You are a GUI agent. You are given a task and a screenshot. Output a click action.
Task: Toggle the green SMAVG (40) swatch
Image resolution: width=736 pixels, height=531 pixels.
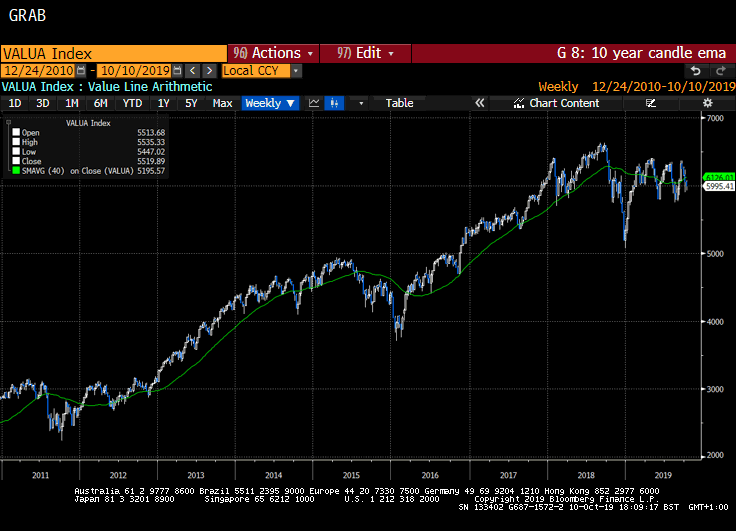(16, 170)
